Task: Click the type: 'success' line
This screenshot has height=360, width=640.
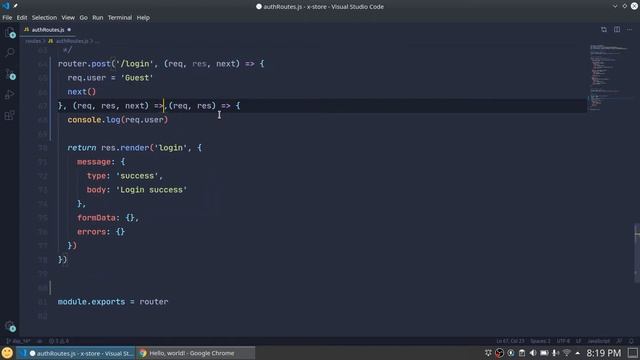Action: point(124,176)
